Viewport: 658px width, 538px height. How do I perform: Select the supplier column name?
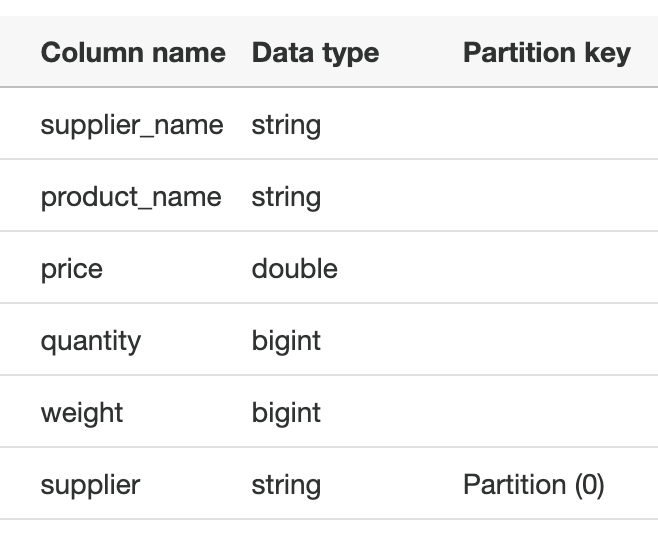tap(90, 485)
